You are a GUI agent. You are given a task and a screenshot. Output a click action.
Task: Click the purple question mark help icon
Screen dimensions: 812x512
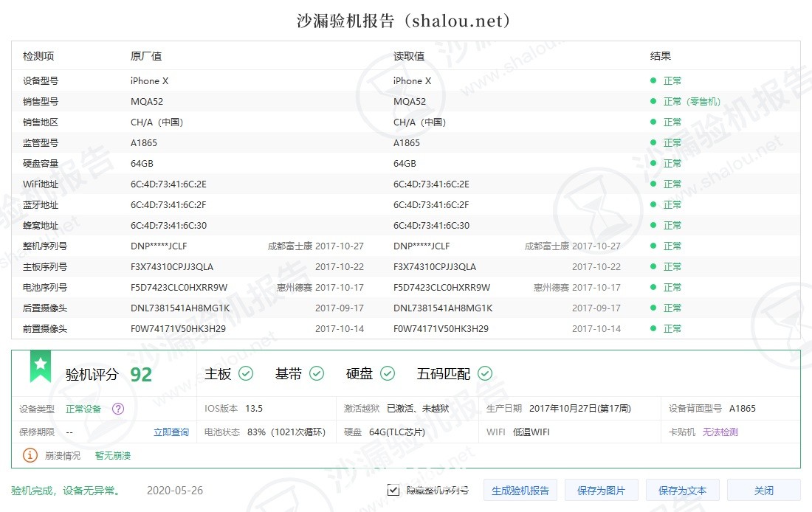coord(118,409)
